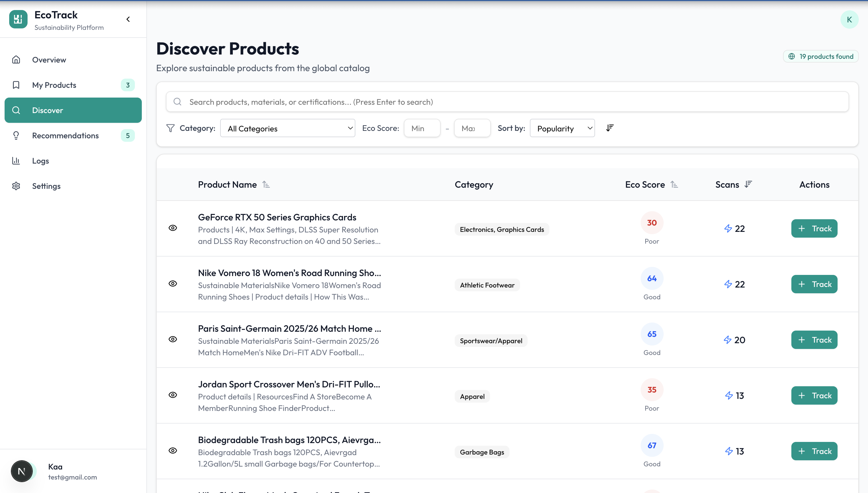This screenshot has width=868, height=493.
Task: Sort by Product Name column icon
Action: point(266,185)
